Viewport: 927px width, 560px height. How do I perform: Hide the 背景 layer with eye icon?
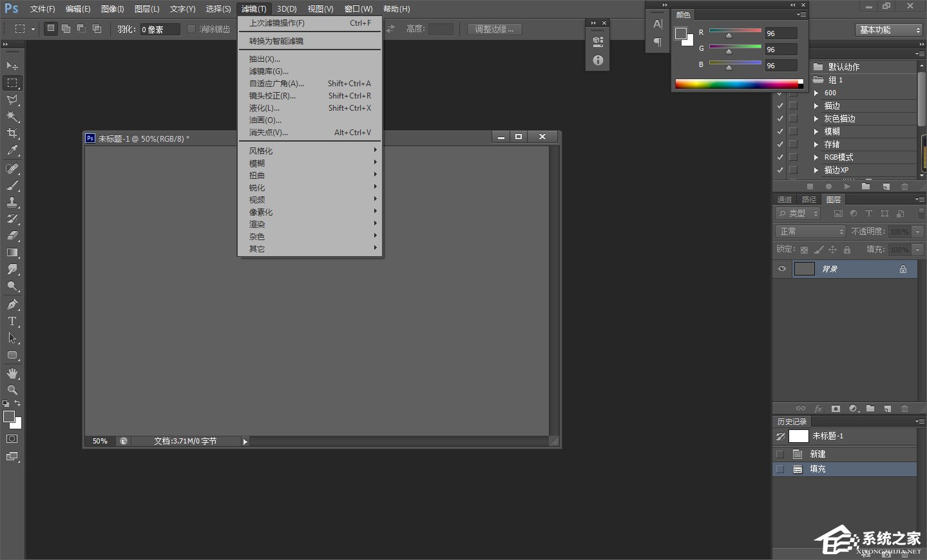pyautogui.click(x=781, y=269)
